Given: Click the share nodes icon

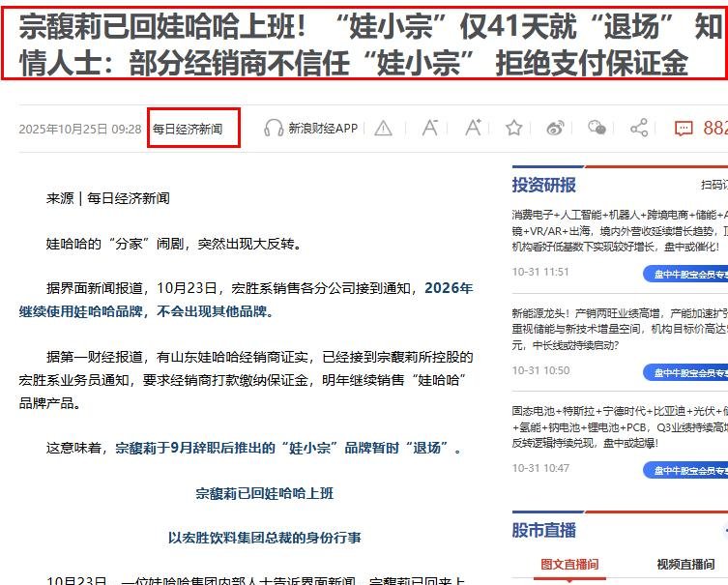Looking at the screenshot, I should click(639, 128).
